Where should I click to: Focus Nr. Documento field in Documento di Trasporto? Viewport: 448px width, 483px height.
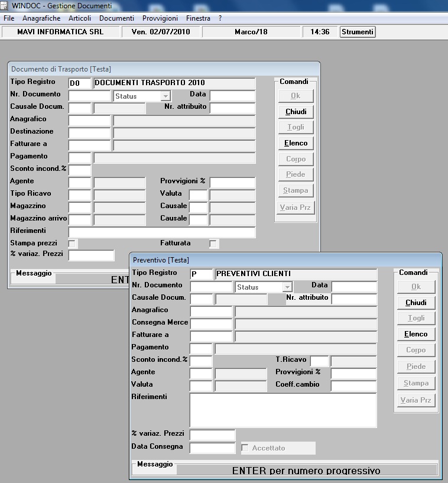(89, 96)
